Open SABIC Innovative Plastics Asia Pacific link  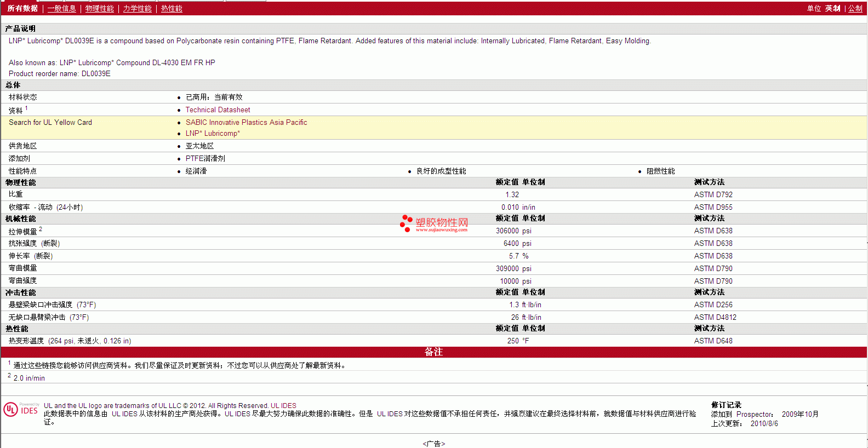click(246, 122)
